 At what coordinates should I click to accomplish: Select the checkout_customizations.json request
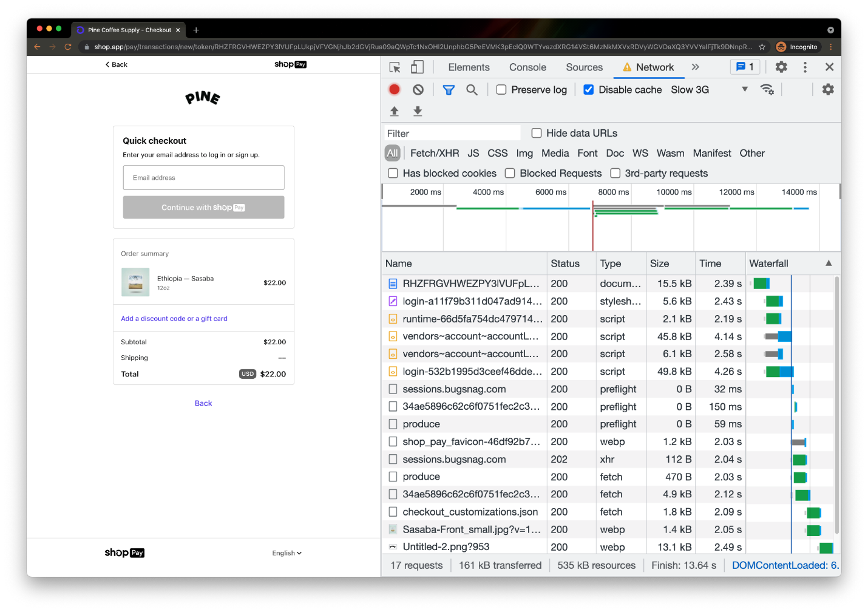click(x=470, y=512)
